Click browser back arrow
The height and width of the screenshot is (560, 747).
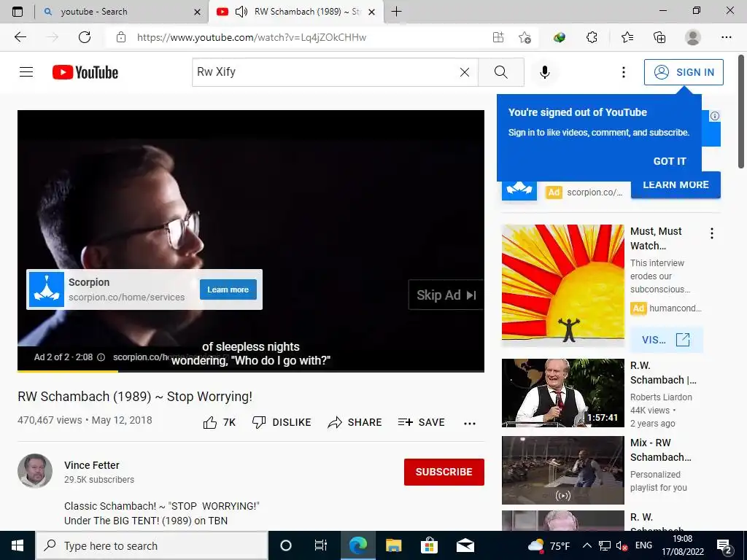click(20, 37)
